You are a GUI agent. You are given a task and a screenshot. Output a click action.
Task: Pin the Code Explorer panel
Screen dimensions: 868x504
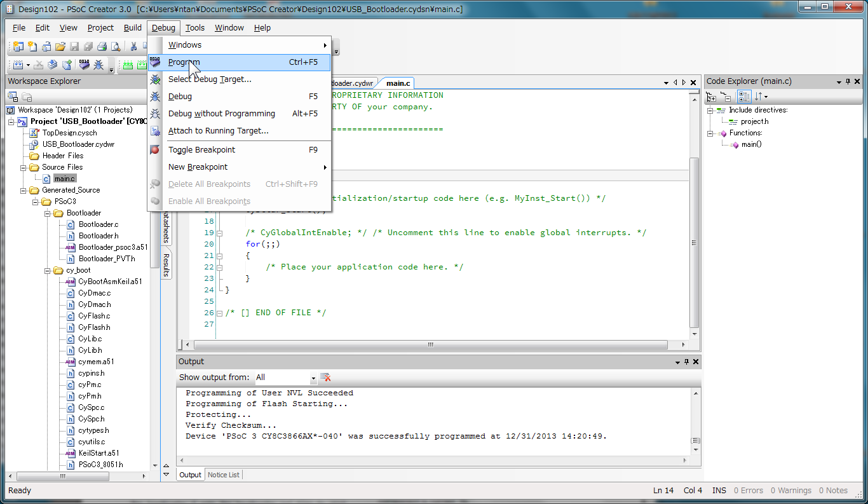848,81
